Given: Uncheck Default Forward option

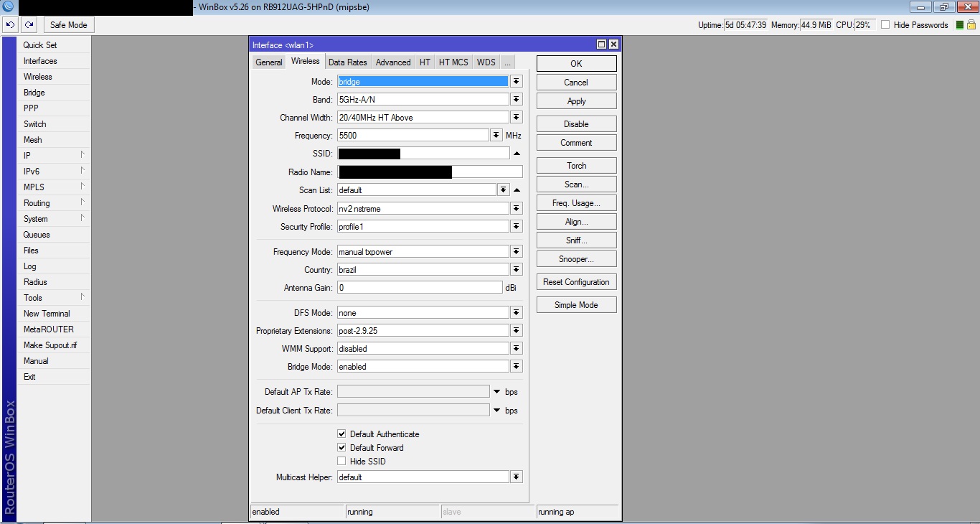Looking at the screenshot, I should (341, 448).
